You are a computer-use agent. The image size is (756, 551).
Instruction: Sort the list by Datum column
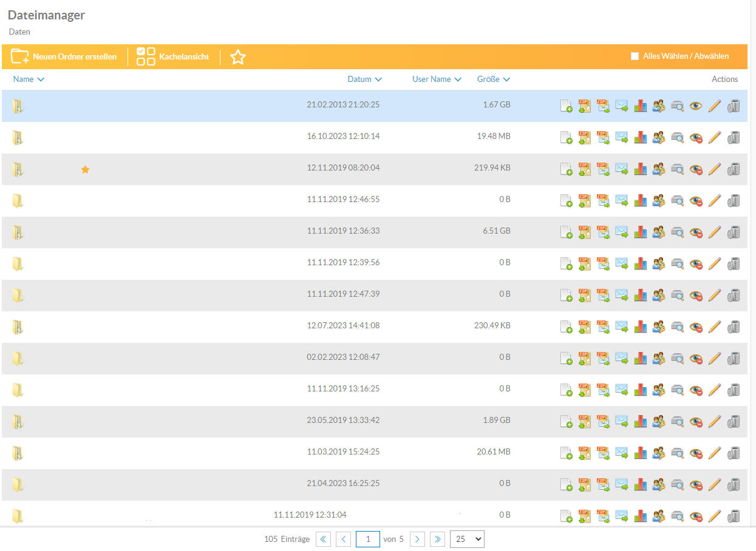click(x=364, y=79)
